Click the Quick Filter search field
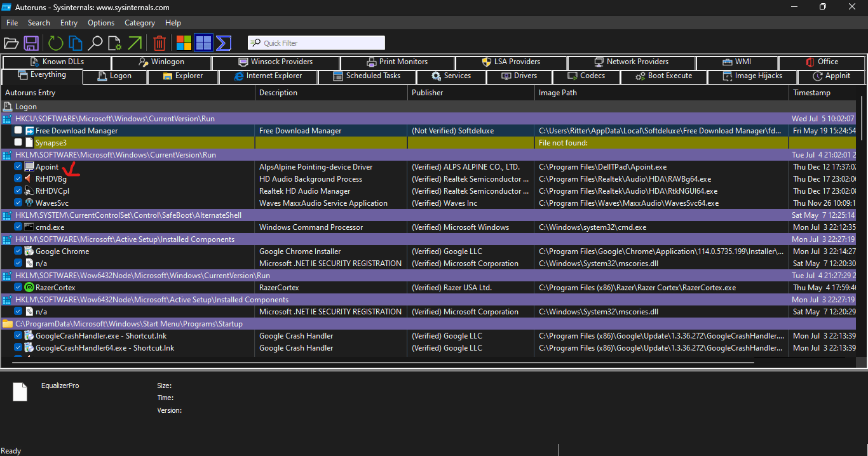This screenshot has height=456, width=868. (x=316, y=43)
